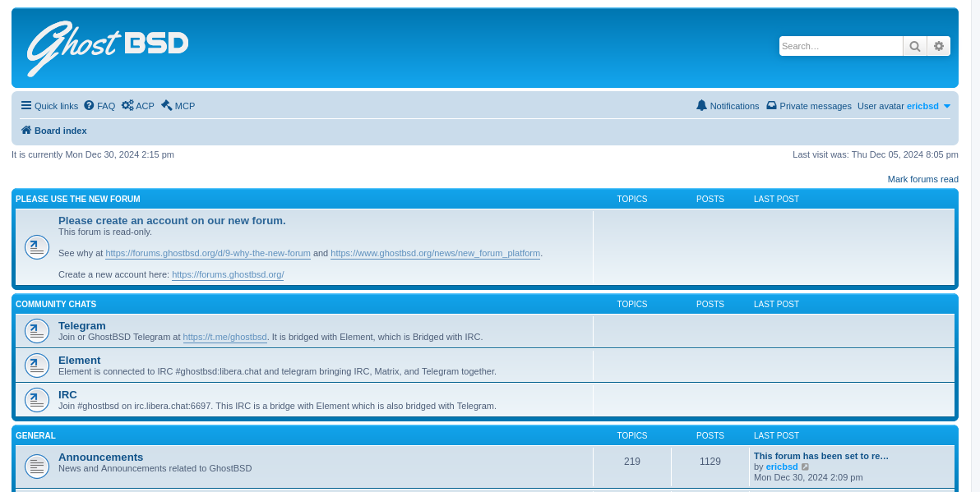Open the ACP admin panel
This screenshot has height=492, width=980.
pos(137,105)
